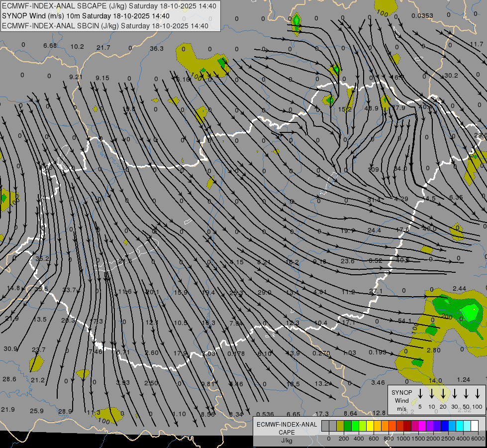Select the 36.3 value near the top

tap(157, 48)
